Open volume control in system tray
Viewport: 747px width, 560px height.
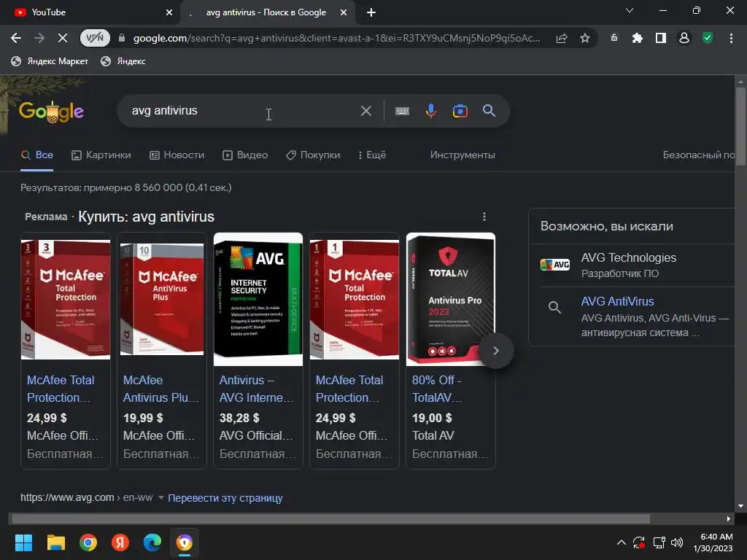tap(676, 542)
